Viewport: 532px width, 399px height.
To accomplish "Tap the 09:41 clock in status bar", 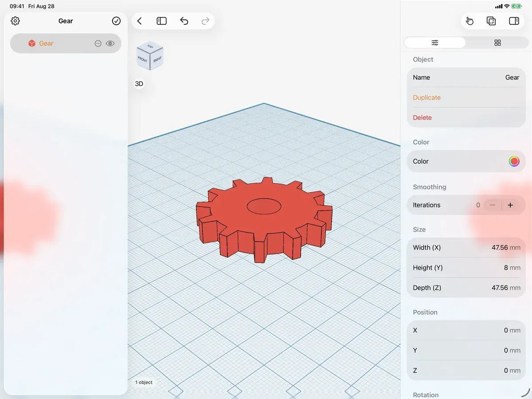I will [x=16, y=6].
